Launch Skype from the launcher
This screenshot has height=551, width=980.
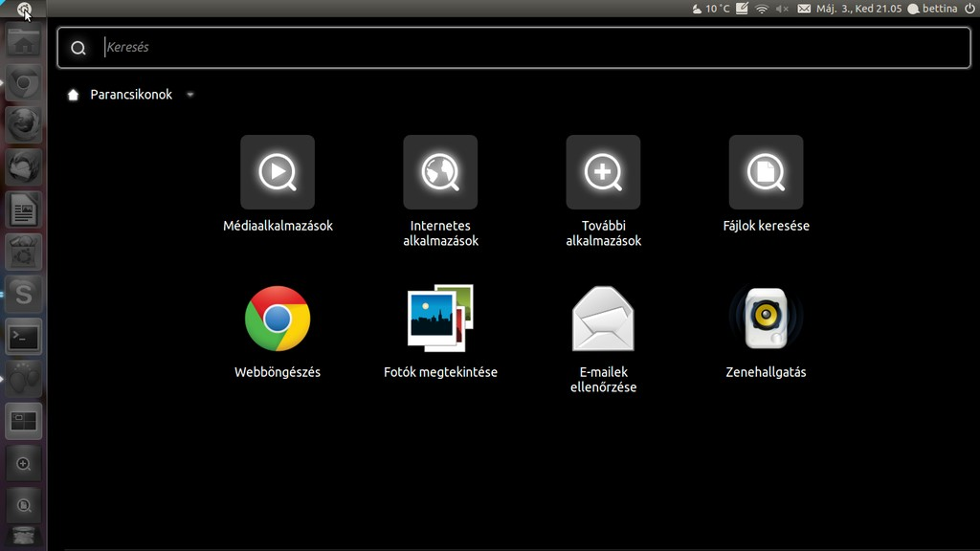pyautogui.click(x=24, y=295)
